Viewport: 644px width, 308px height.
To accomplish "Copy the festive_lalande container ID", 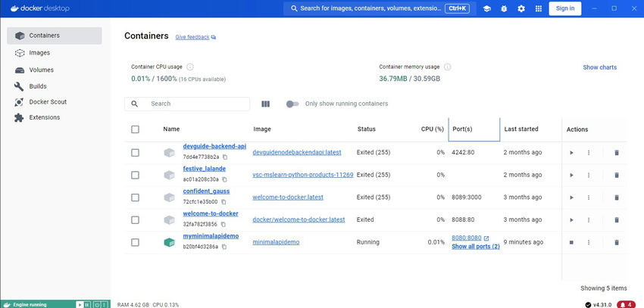I will [225, 179].
